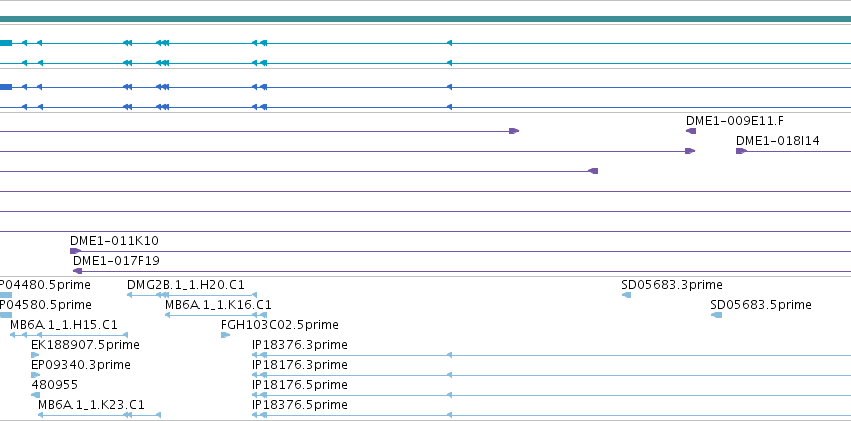
Task: Click the EK188907.5prime EST label
Action: pos(85,345)
